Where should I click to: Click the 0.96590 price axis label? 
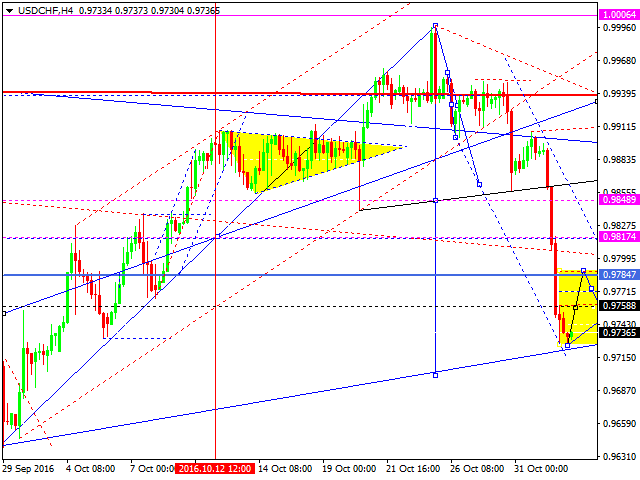[620, 424]
